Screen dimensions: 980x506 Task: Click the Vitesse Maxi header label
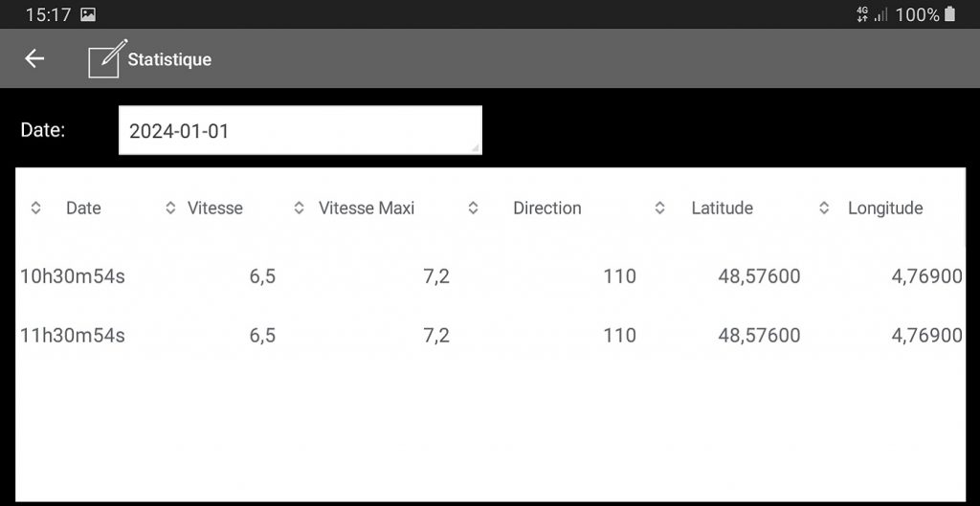click(367, 208)
